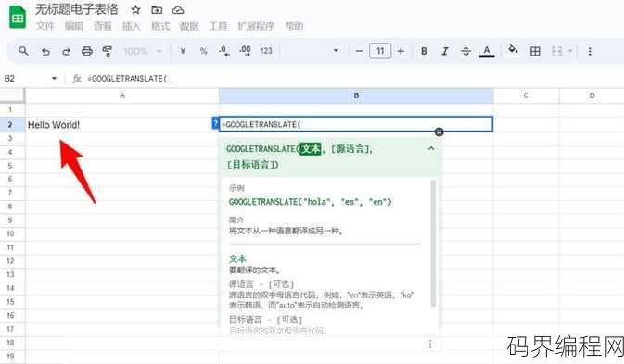Click the font size field showing 11
624x364 pixels.
(x=380, y=51)
